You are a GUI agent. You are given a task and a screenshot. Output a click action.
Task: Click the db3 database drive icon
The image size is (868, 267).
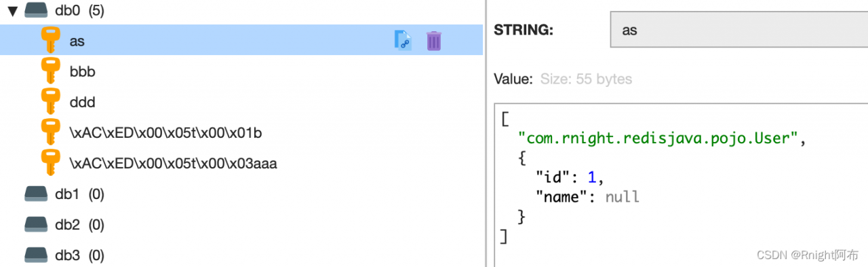tap(36, 255)
